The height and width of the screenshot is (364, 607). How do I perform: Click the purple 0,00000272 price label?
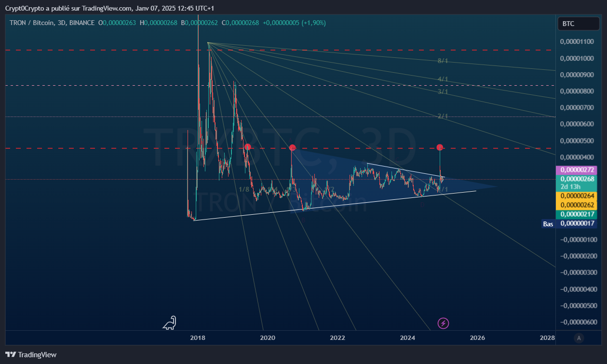[577, 170]
